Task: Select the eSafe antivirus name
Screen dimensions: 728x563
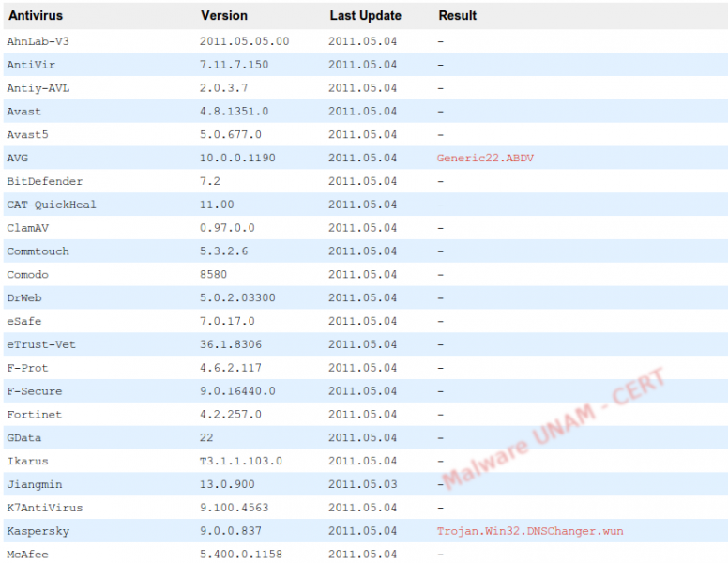Action: click(x=24, y=321)
